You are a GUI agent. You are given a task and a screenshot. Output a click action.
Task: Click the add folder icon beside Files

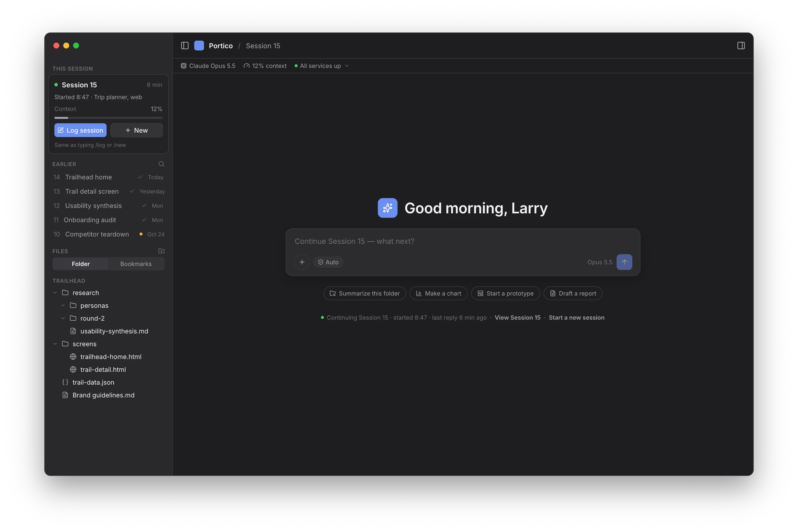[x=161, y=251]
